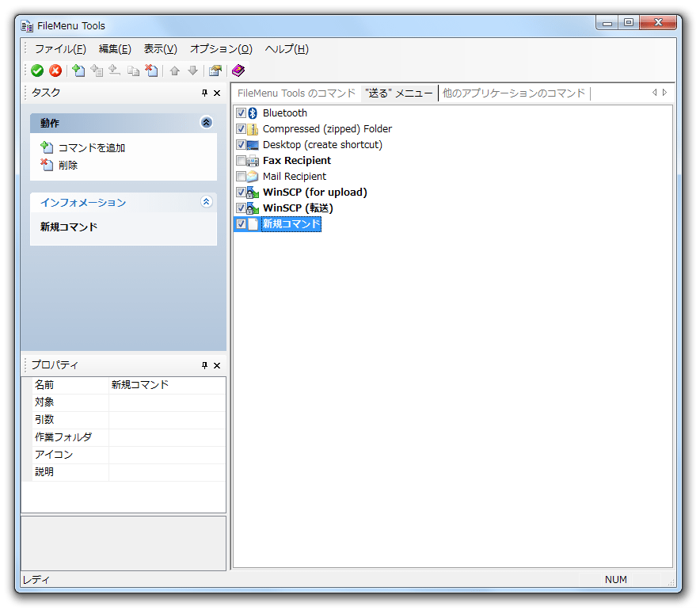Click the Add submenu toolbar icon
This screenshot has width=700, height=610.
97,71
